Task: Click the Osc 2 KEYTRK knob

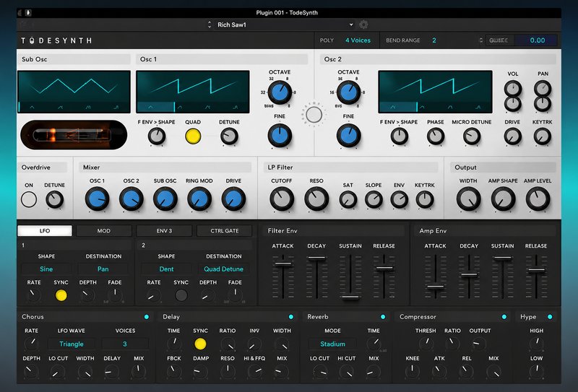Action: (x=543, y=136)
